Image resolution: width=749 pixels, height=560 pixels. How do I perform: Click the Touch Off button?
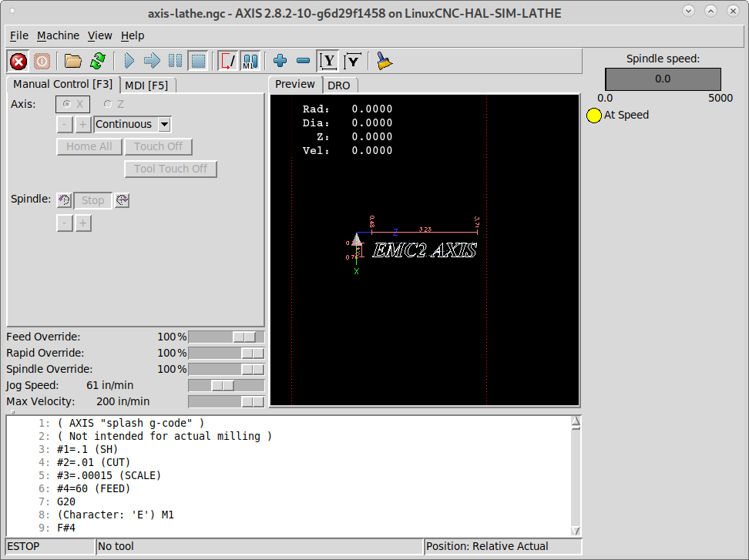[158, 146]
